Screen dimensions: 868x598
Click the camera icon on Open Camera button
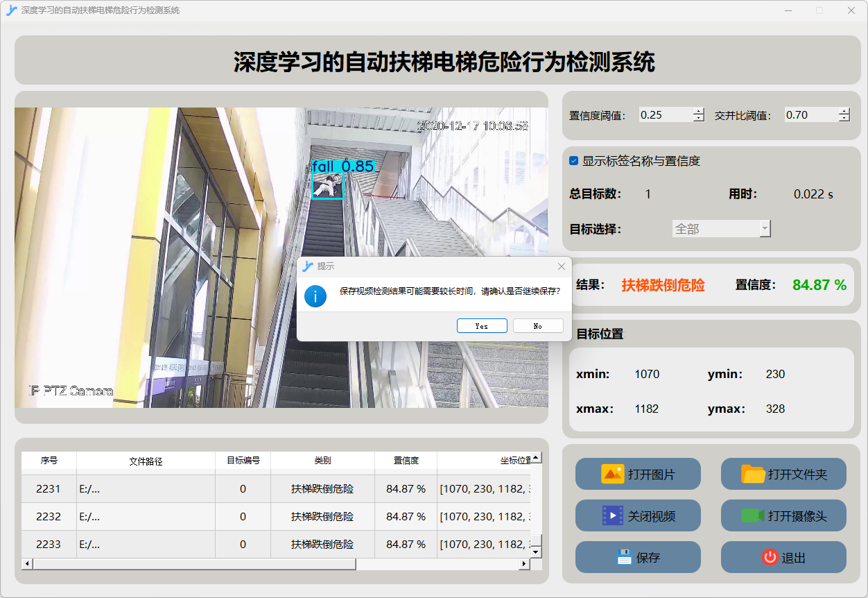[x=753, y=515]
